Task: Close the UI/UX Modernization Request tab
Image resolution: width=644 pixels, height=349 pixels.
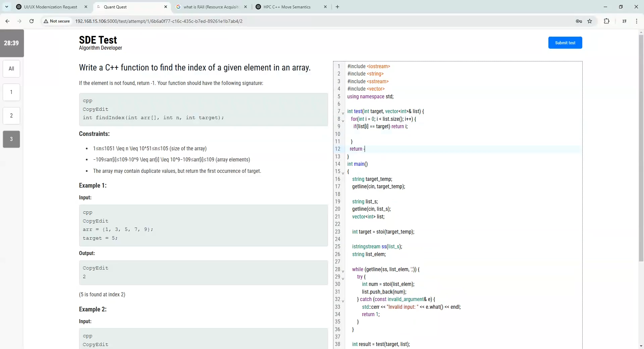Action: coord(86,7)
